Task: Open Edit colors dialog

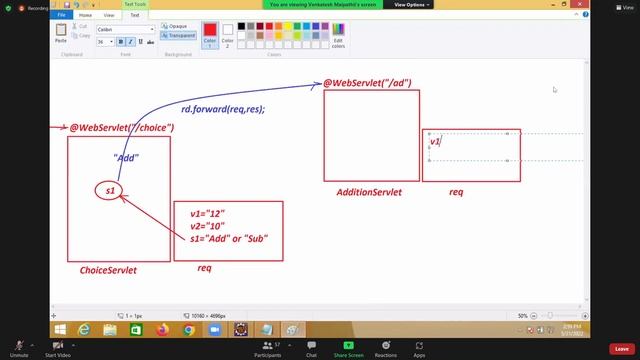Action: (338, 35)
